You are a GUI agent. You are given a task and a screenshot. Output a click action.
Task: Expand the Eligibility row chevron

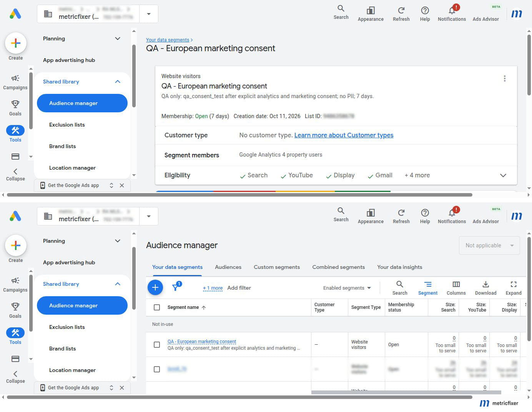tap(503, 175)
